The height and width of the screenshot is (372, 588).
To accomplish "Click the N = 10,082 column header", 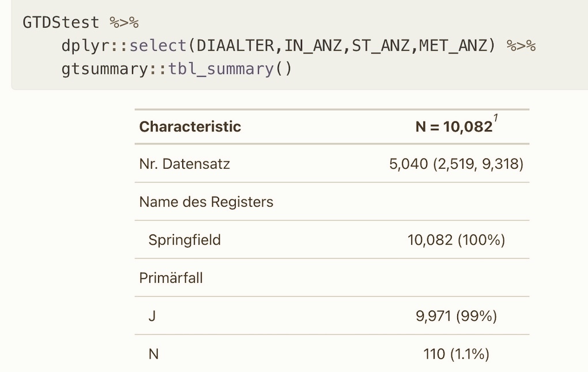I will point(453,127).
